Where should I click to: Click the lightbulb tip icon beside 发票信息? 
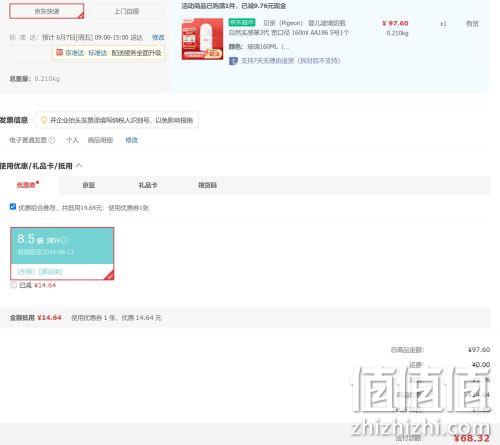[x=44, y=120]
